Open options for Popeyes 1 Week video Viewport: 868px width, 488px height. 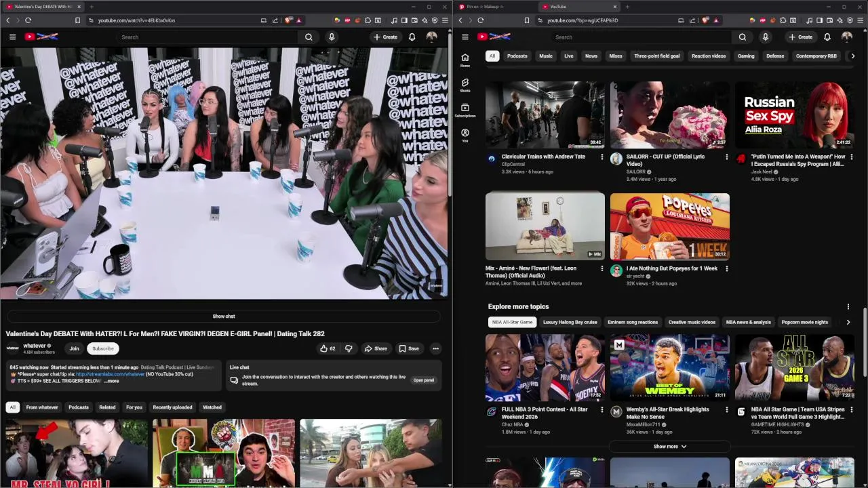pyautogui.click(x=726, y=268)
